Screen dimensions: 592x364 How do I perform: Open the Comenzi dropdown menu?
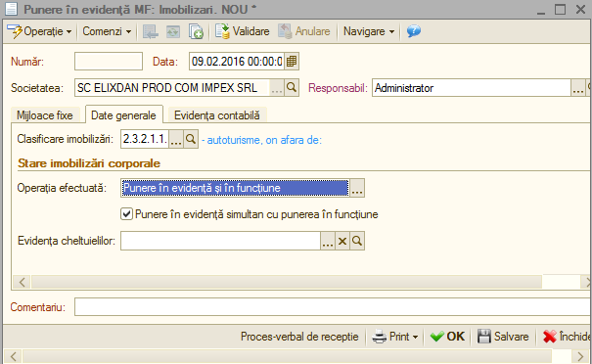[x=107, y=31]
